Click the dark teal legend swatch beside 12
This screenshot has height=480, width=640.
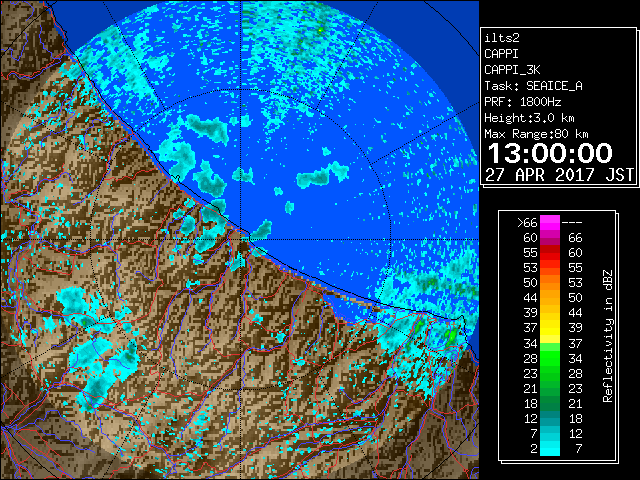tap(550, 418)
